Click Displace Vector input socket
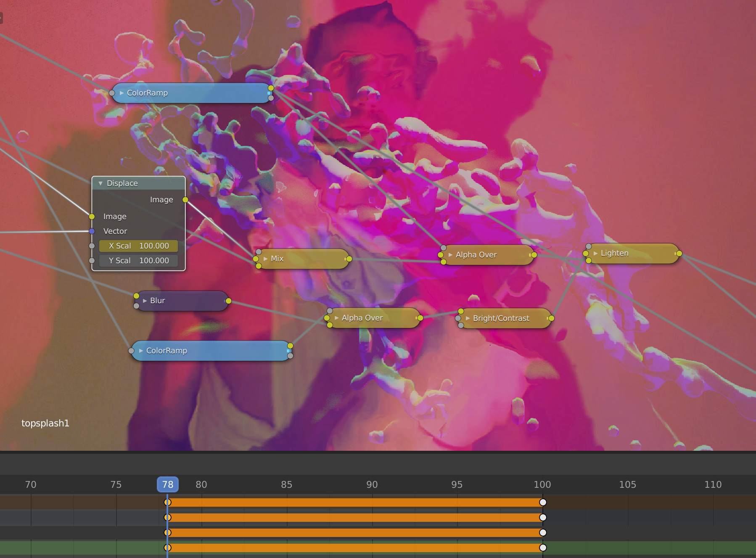Screen dimensions: 756x558 pyautogui.click(x=92, y=231)
